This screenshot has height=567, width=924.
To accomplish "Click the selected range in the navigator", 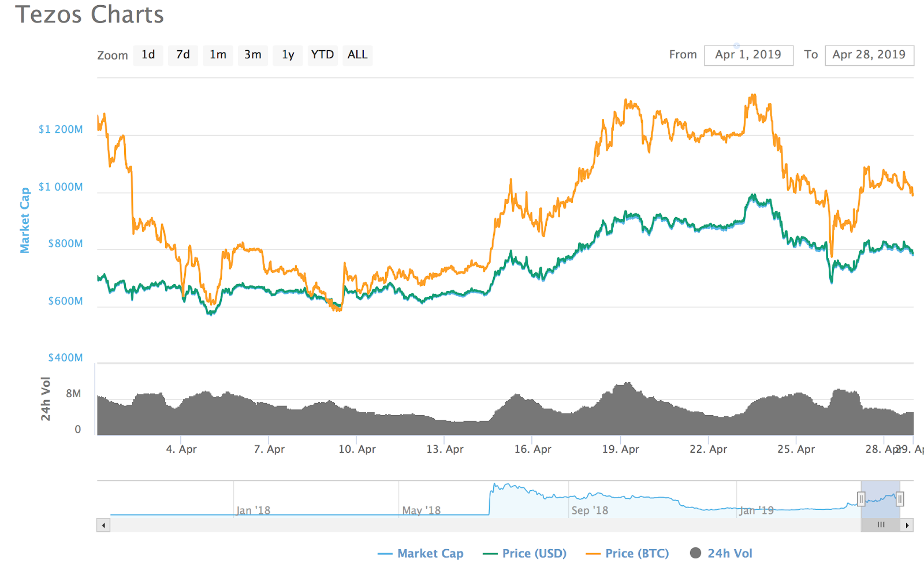I will click(x=880, y=499).
